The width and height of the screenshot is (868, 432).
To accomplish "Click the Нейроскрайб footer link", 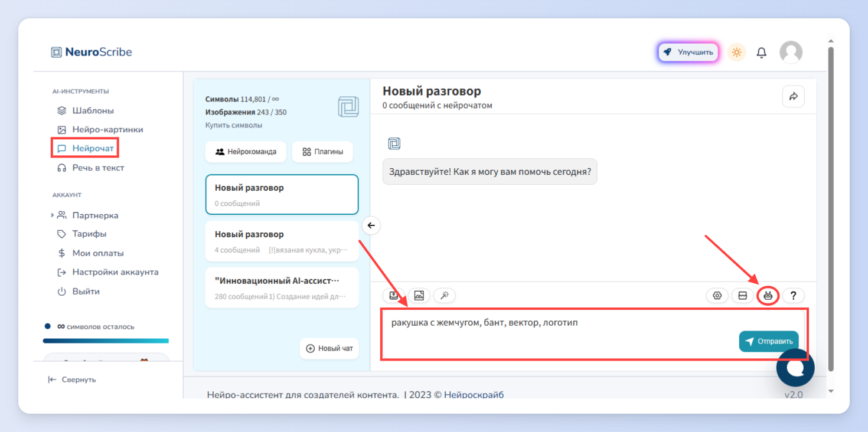I will (x=474, y=395).
